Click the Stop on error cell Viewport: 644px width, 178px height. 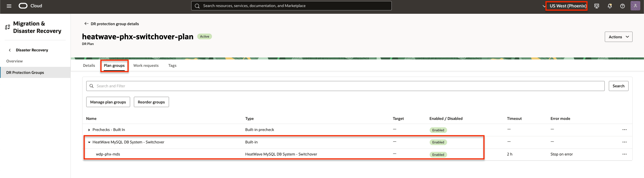pyautogui.click(x=561, y=154)
